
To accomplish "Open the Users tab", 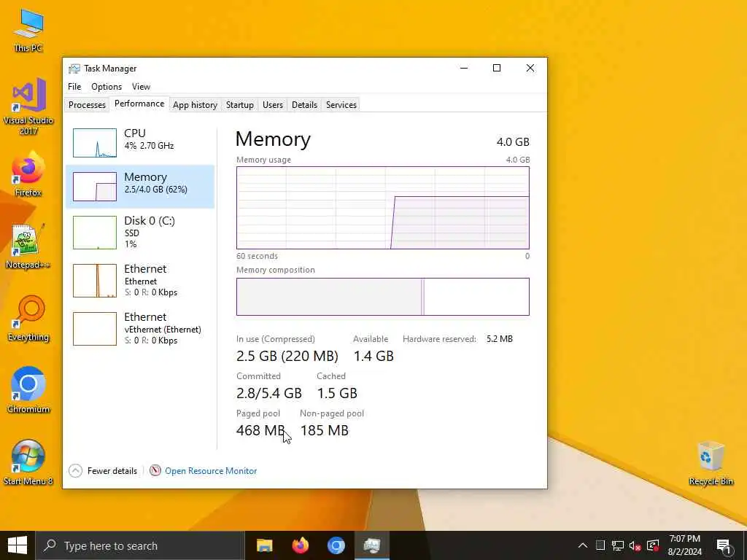I will pyautogui.click(x=273, y=105).
